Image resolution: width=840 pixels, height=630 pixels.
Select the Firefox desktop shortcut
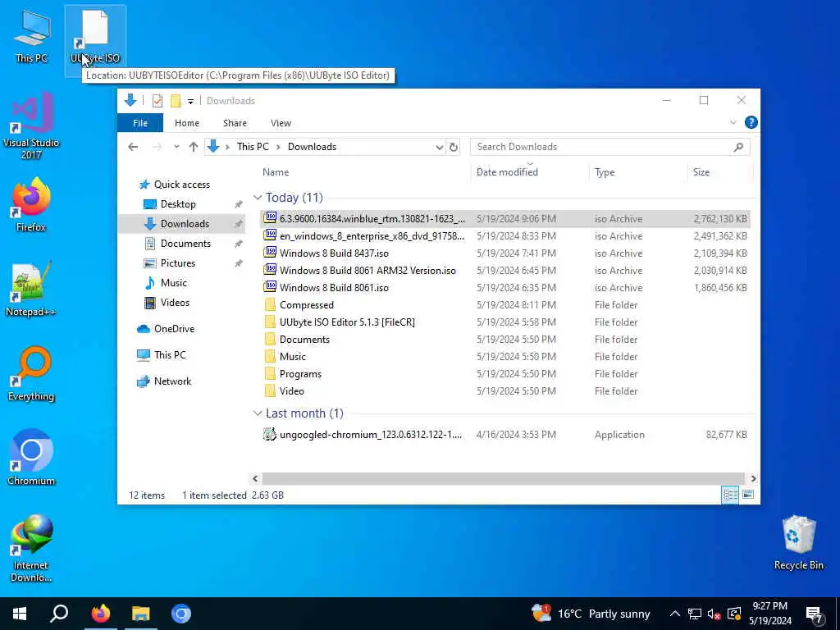(31, 204)
